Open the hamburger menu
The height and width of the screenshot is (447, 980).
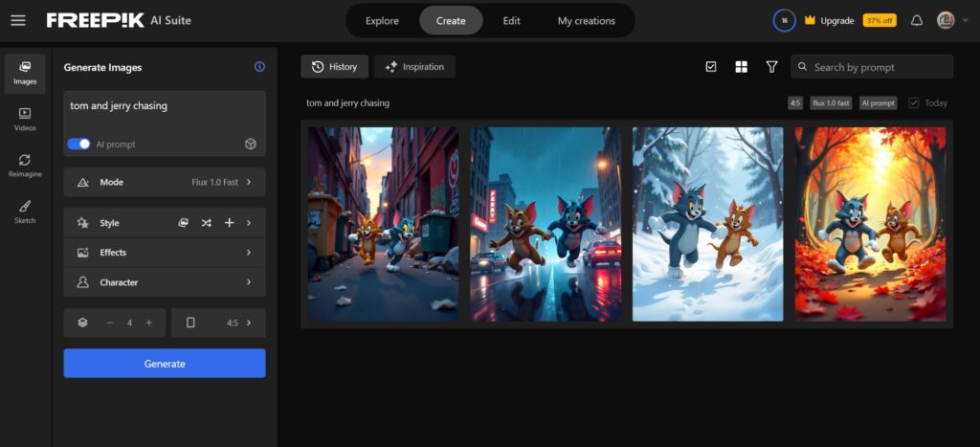[x=18, y=20]
